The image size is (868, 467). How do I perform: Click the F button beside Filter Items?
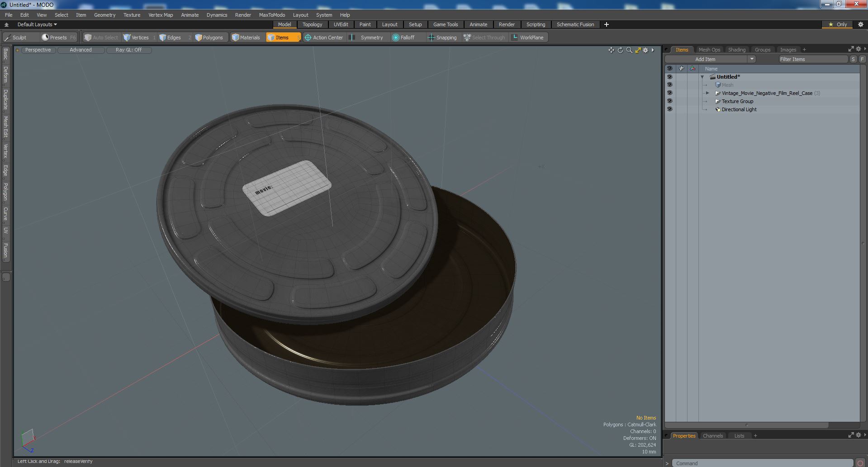pos(862,59)
